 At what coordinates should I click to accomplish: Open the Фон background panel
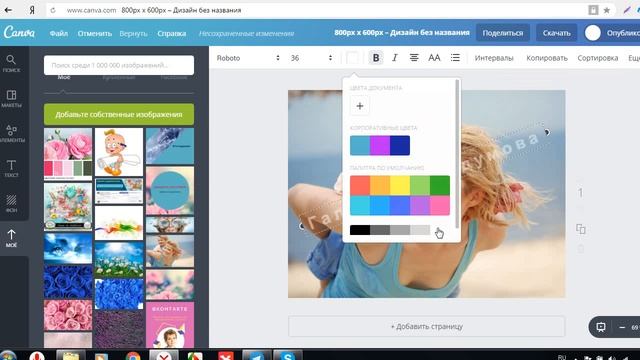pyautogui.click(x=11, y=203)
